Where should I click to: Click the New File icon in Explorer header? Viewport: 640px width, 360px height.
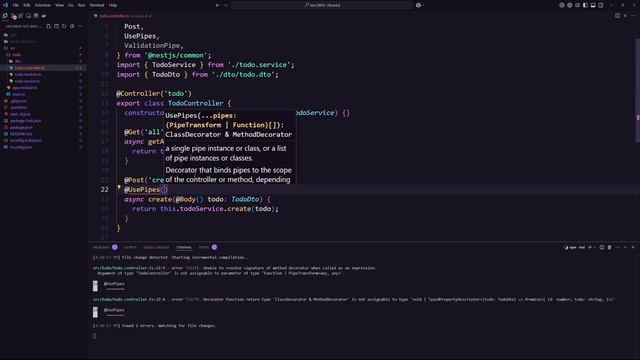point(49,26)
